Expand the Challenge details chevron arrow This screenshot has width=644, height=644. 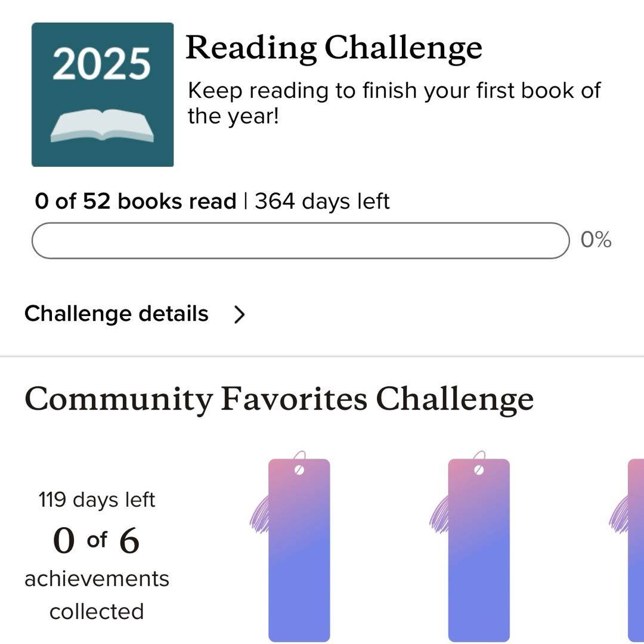(239, 314)
